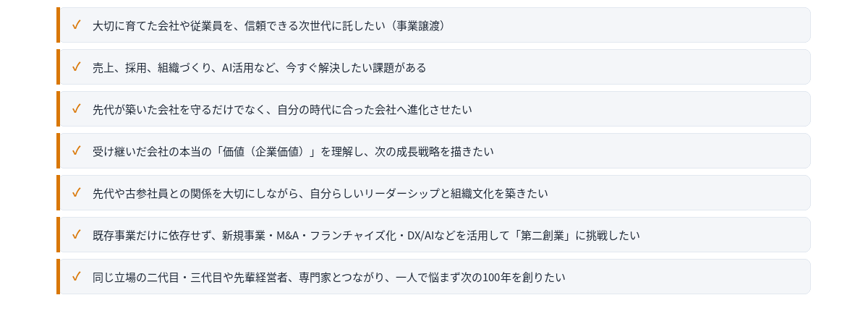Click the text 自分の時代に合った会社へ進化させたい
Screen dimensions: 868x329
pyautogui.click(x=375, y=109)
